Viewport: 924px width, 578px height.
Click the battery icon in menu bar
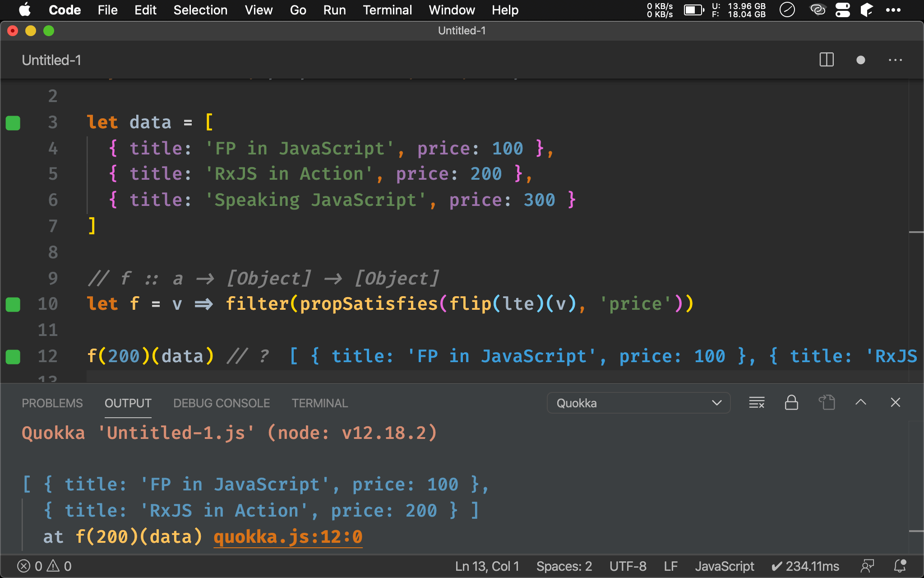pos(694,10)
